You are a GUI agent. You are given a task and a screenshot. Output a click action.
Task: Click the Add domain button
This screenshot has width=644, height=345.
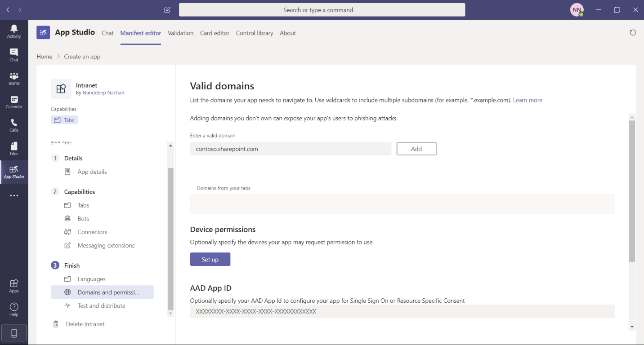(x=416, y=149)
